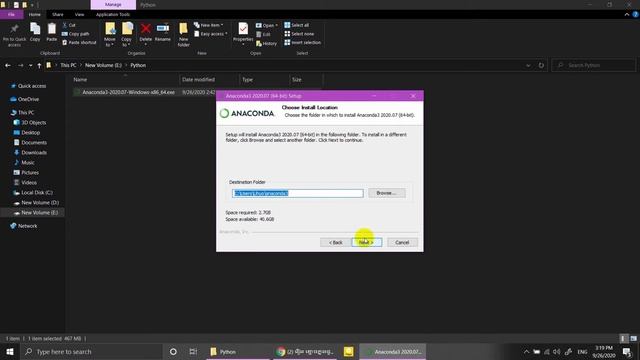Open the Open dropdown in ribbon

coord(267,25)
